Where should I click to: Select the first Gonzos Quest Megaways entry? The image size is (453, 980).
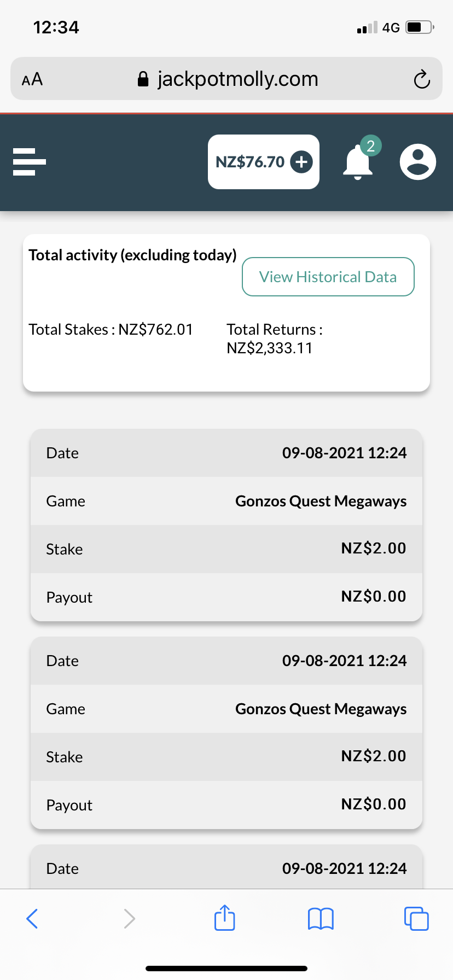(321, 501)
